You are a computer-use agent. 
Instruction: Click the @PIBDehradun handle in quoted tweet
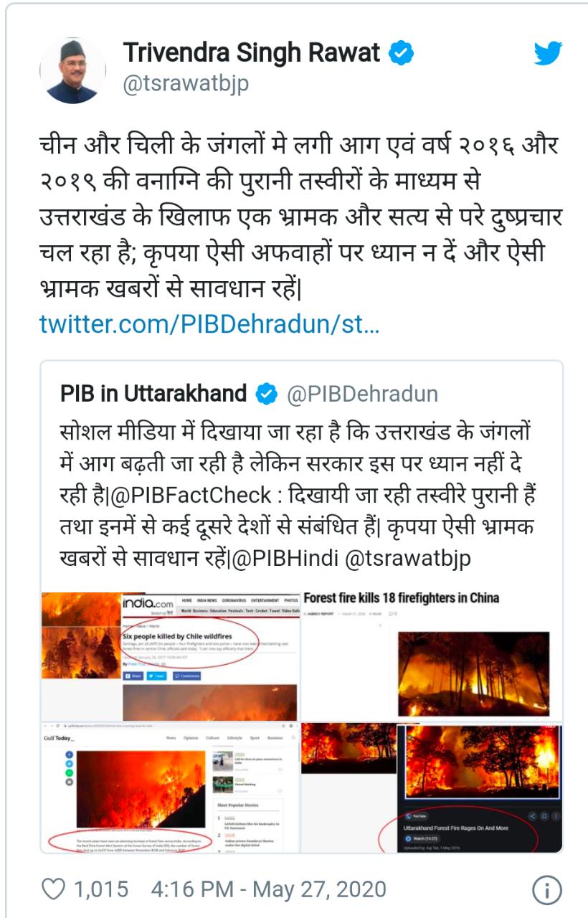tap(362, 394)
